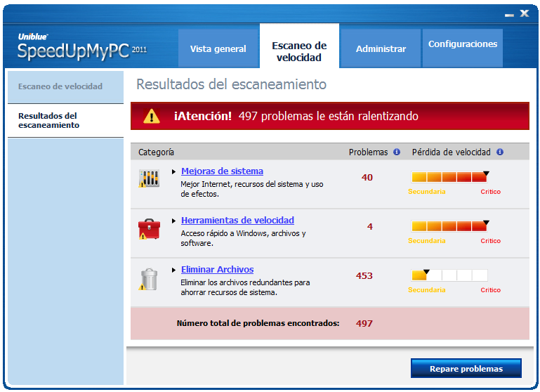Open the Eliminar Archivos link
Viewport: 540px width, 392px height.
coord(217,270)
